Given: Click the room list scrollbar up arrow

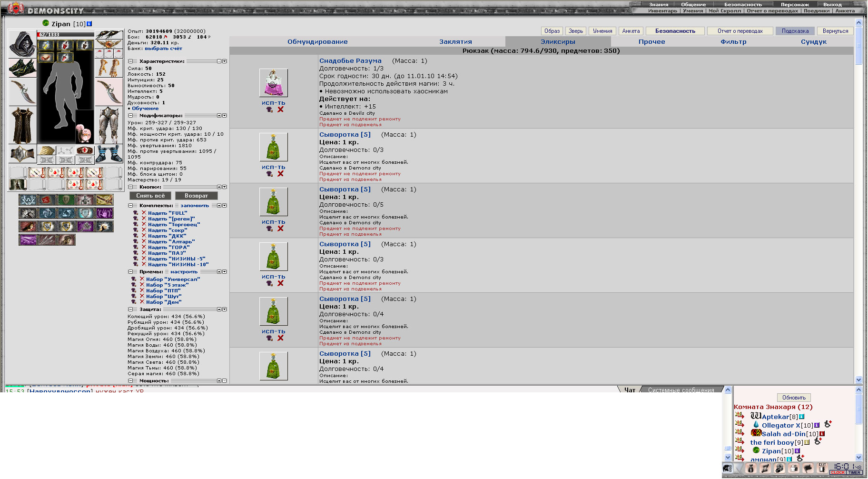Looking at the screenshot, I should 858,390.
